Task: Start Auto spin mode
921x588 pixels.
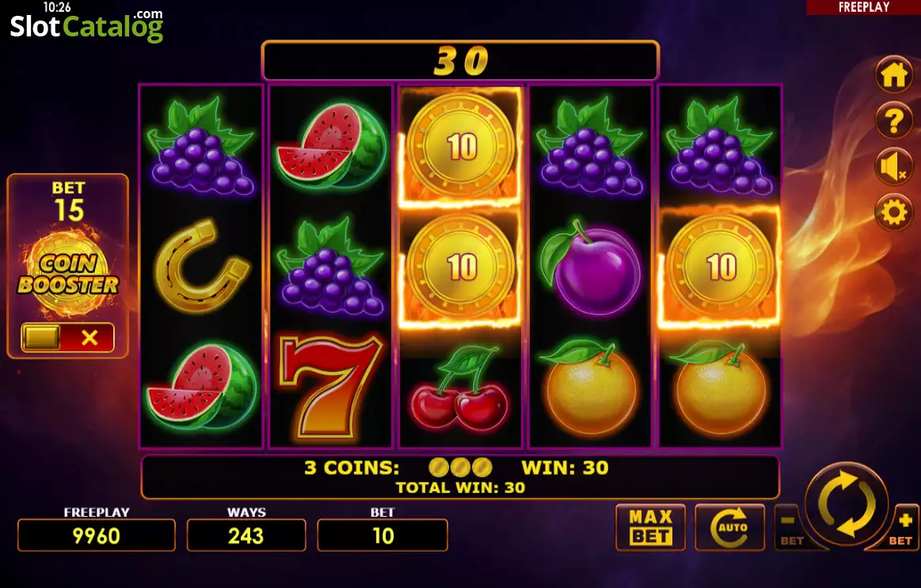Action: click(x=729, y=527)
